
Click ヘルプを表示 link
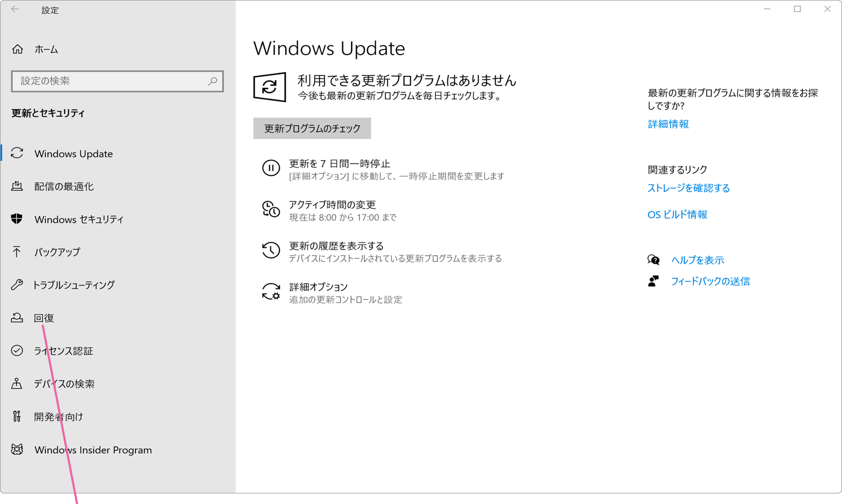tap(698, 260)
